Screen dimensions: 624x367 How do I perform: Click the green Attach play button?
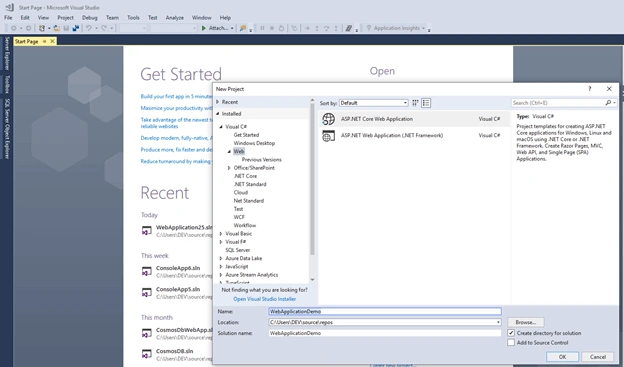(x=204, y=28)
